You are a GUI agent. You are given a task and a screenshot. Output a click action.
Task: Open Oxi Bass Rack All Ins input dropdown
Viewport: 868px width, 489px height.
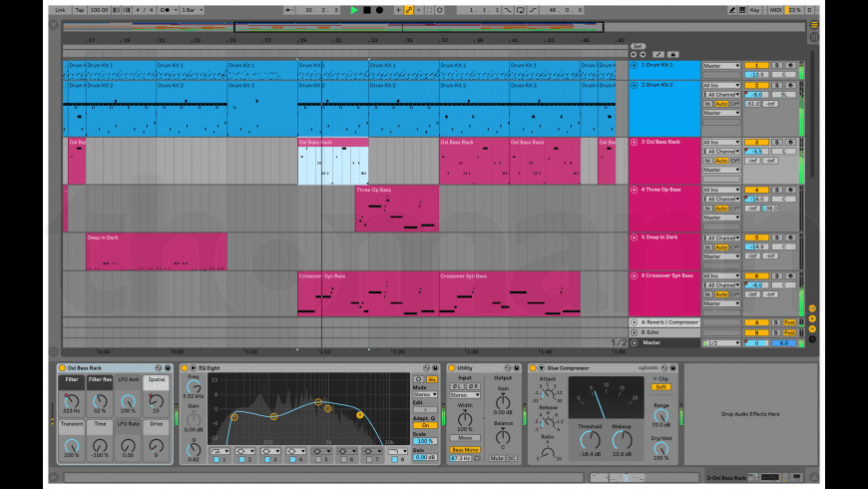[x=721, y=142]
